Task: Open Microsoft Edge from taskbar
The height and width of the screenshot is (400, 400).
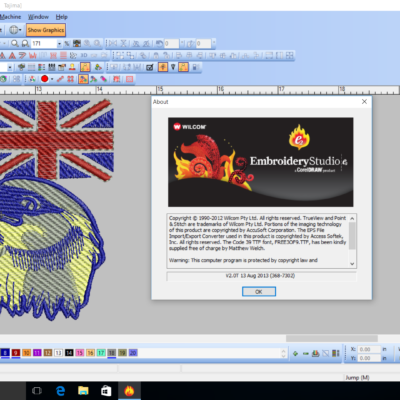Action: point(60,391)
